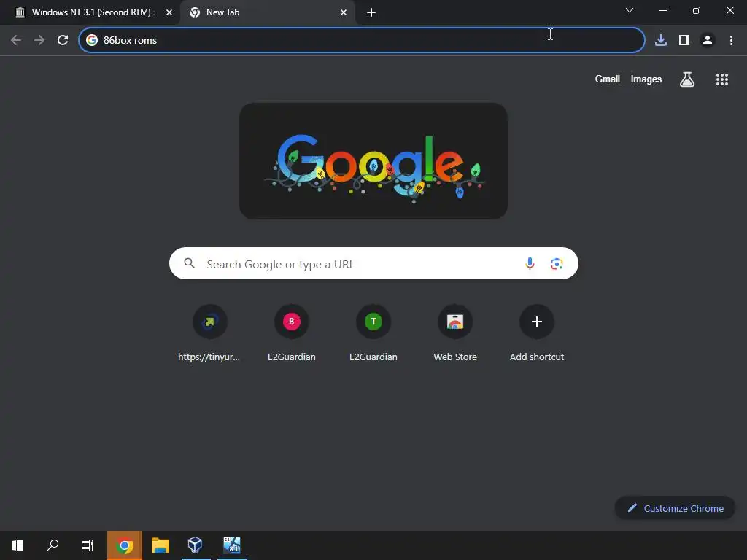Click the Google icon in address bar
747x560 pixels.
92,40
